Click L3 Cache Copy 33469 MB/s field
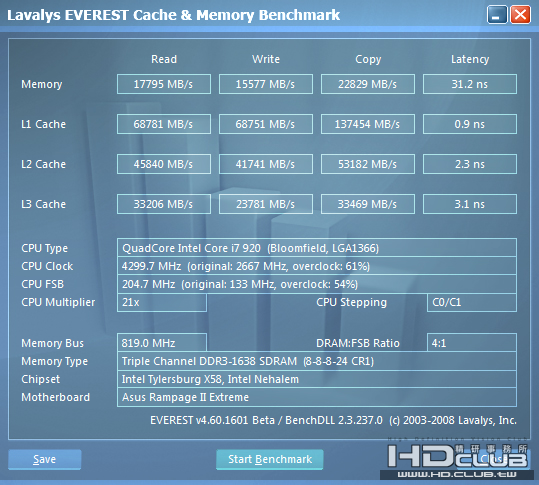Screen dimensions: 539x485 tap(368, 204)
